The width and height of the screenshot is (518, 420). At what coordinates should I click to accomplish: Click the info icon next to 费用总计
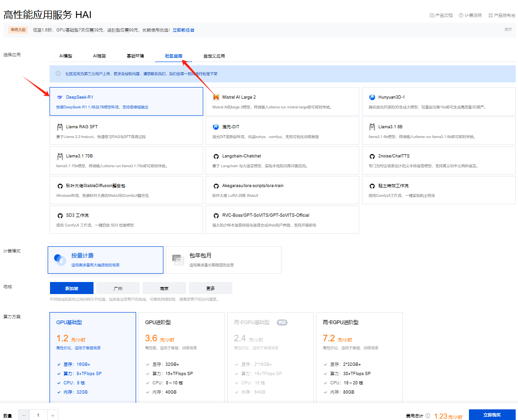pos(428,416)
